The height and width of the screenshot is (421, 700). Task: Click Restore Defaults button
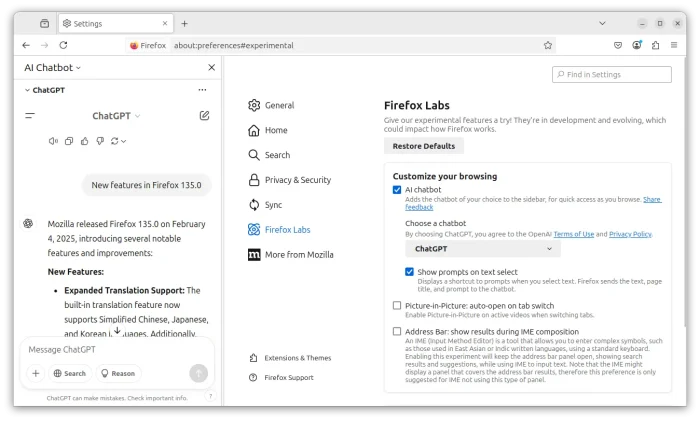pyautogui.click(x=424, y=146)
